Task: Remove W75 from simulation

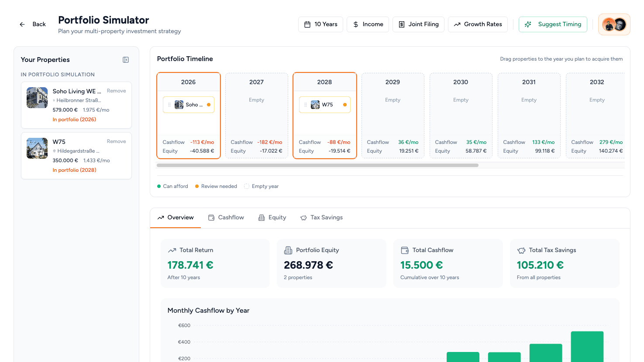Action: click(x=116, y=141)
